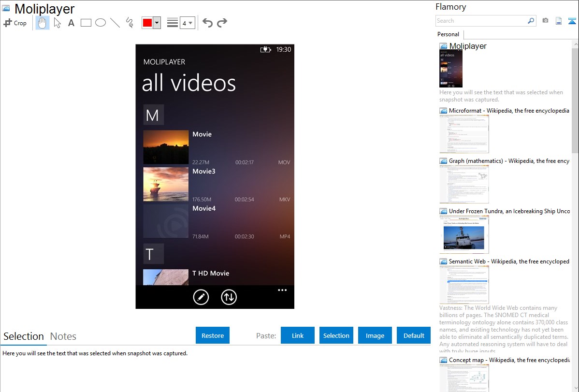Paste as Link button

pyautogui.click(x=298, y=335)
